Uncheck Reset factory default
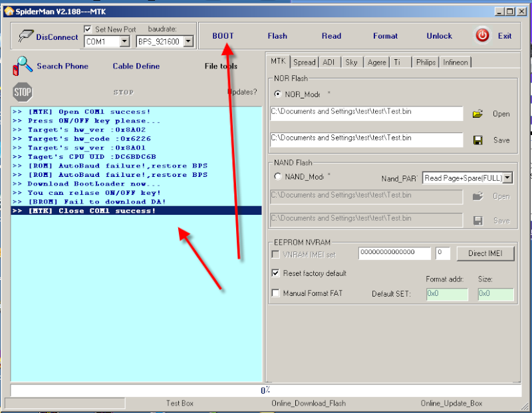532x413 pixels. click(275, 273)
